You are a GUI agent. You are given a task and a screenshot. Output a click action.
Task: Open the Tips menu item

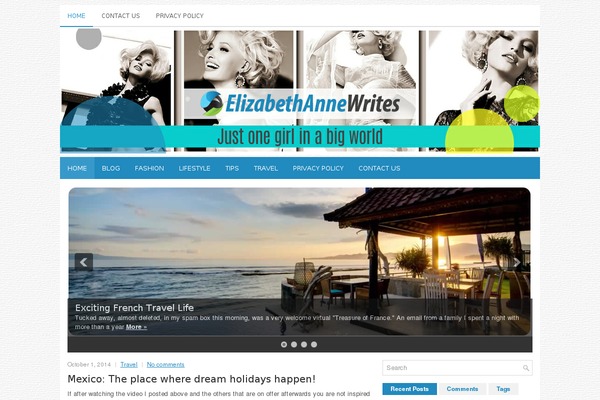[x=232, y=168]
